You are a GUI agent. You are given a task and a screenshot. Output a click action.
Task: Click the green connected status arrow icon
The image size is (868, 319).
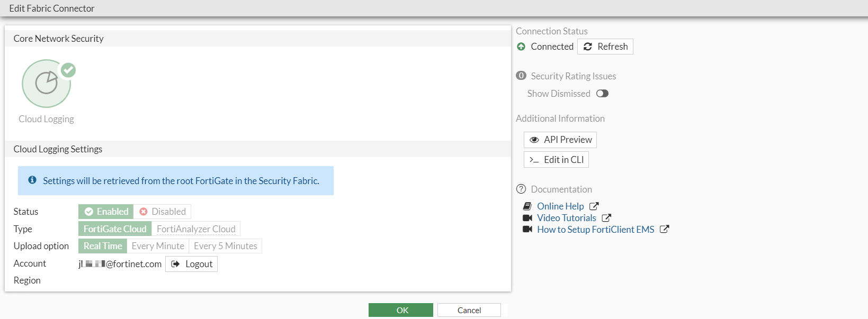[x=521, y=47]
